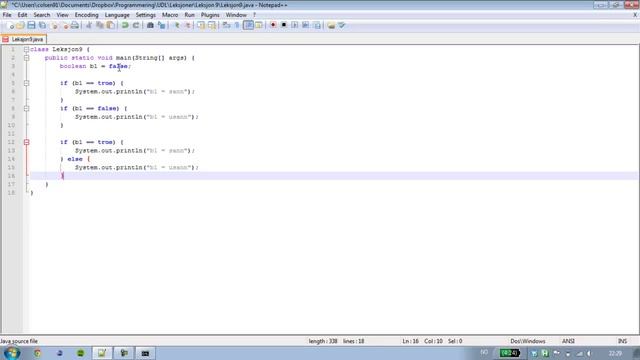Click the '} else {' code line
This screenshot has height=360, width=640.
[75, 159]
